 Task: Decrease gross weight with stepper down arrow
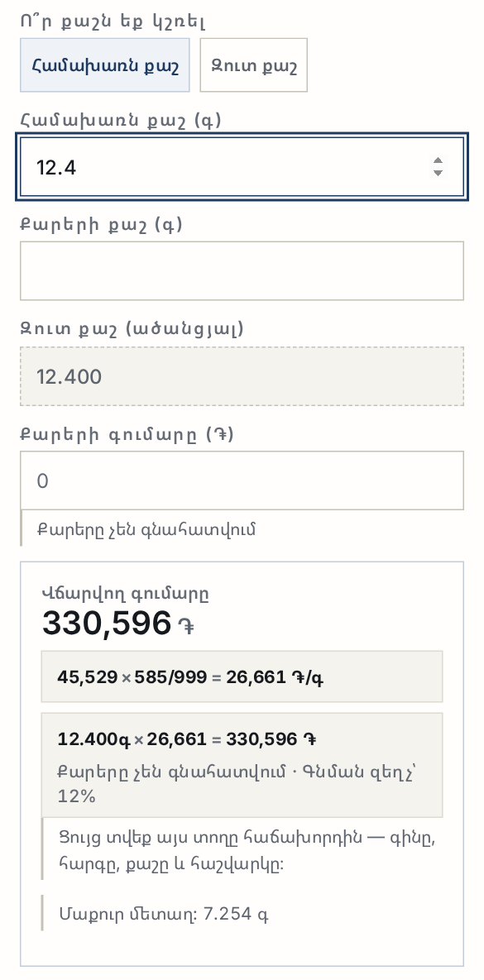[x=438, y=173]
